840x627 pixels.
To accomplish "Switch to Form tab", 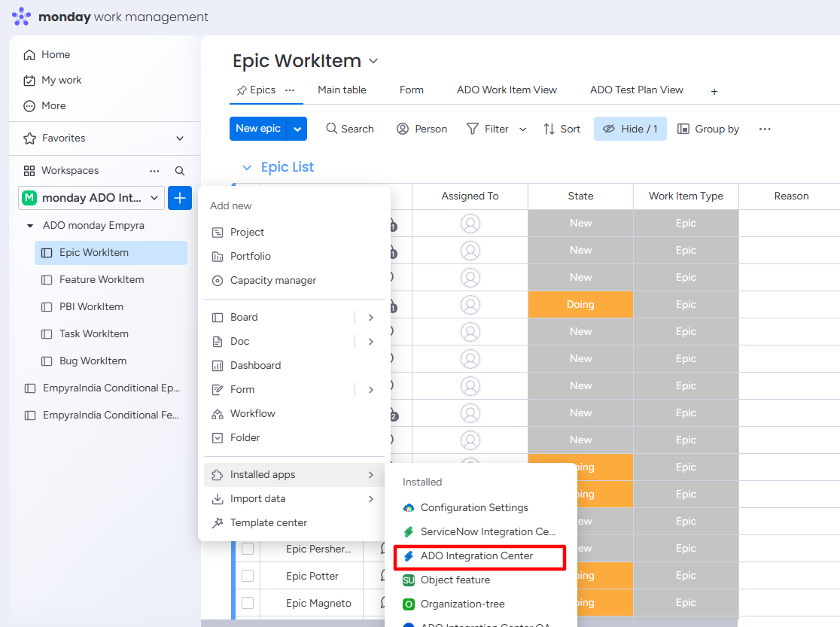I will point(412,90).
